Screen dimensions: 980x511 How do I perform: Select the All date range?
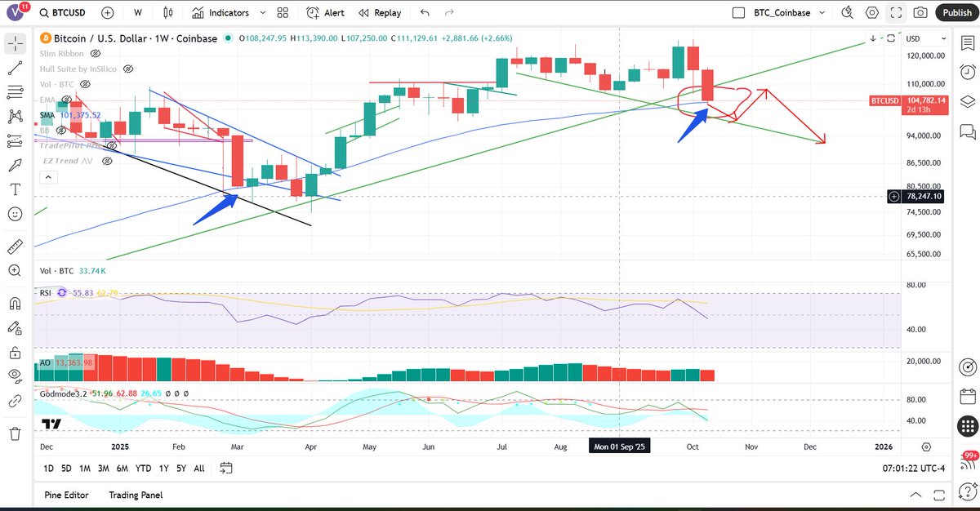click(199, 469)
